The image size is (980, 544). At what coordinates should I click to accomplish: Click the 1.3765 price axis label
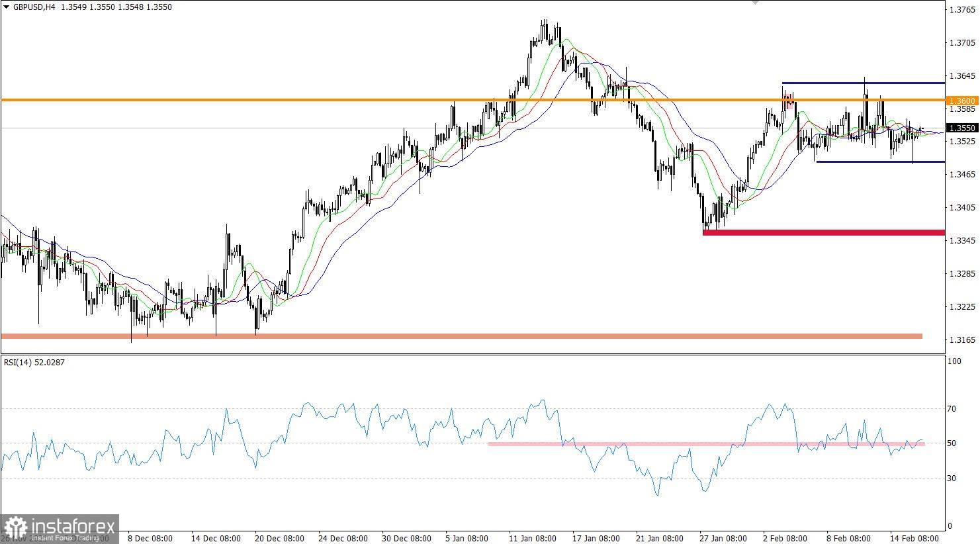click(961, 10)
